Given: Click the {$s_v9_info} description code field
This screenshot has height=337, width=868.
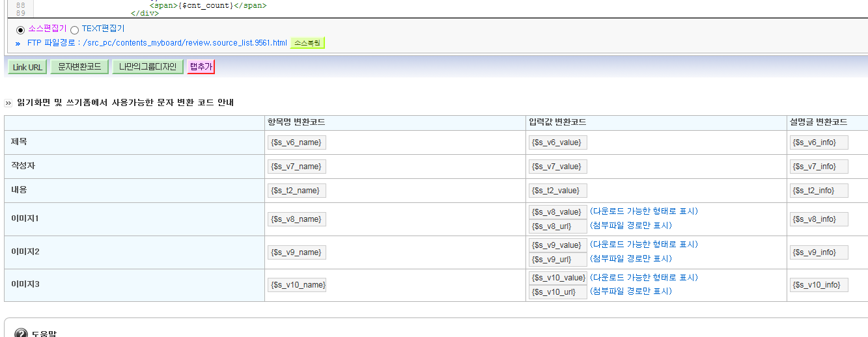Looking at the screenshot, I should (x=819, y=252).
